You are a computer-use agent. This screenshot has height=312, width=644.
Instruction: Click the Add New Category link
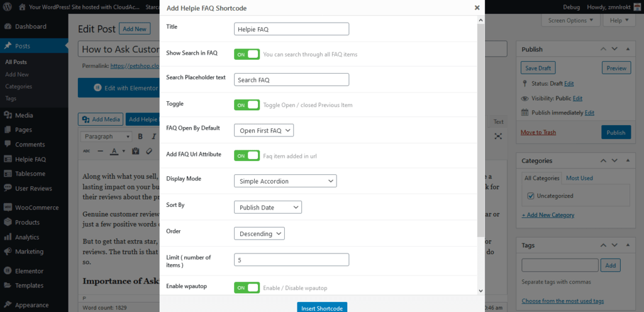coord(548,214)
